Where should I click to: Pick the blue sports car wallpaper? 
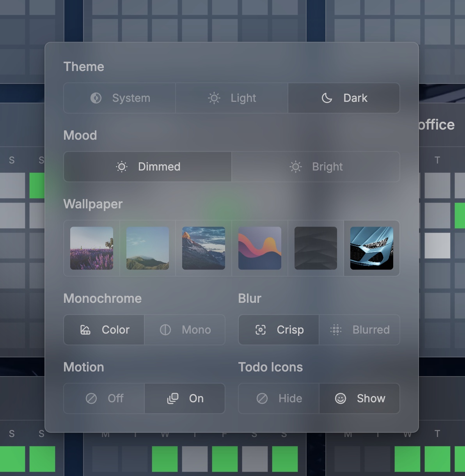point(372,248)
